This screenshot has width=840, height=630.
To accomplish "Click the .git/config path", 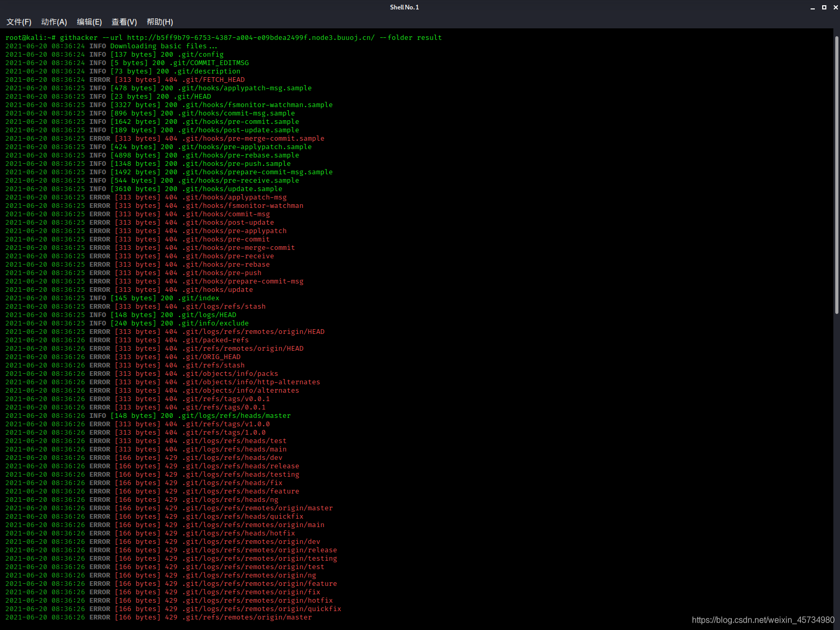I will pyautogui.click(x=201, y=55).
